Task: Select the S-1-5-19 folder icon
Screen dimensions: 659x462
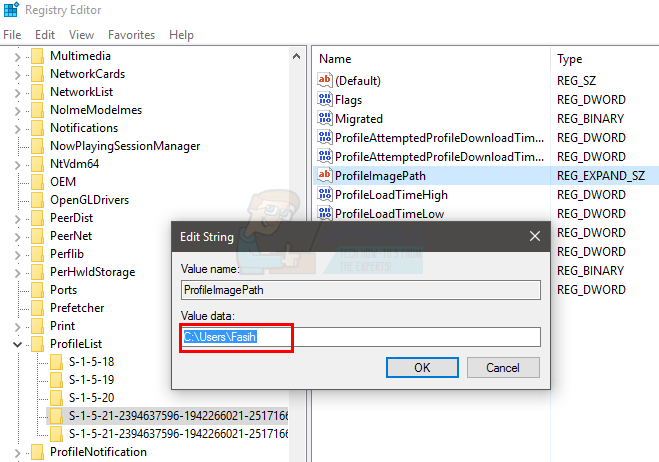Action: coord(56,380)
